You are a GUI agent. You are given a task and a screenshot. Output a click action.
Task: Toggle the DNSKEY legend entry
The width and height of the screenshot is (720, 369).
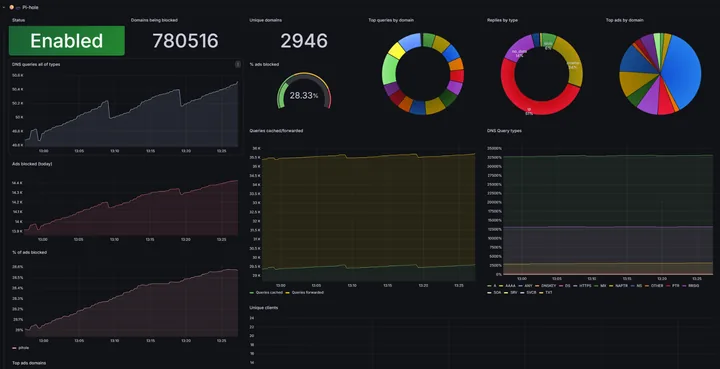click(546, 286)
